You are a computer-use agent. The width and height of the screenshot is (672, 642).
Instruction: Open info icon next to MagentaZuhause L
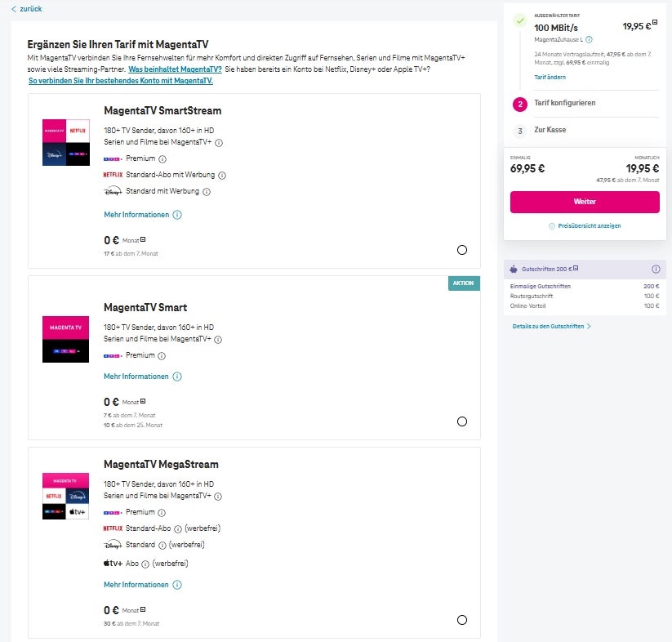589,39
